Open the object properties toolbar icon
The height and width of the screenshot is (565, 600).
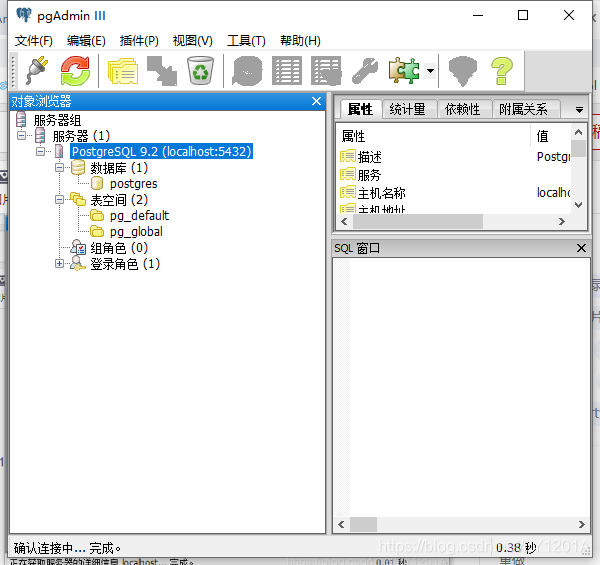tap(123, 71)
